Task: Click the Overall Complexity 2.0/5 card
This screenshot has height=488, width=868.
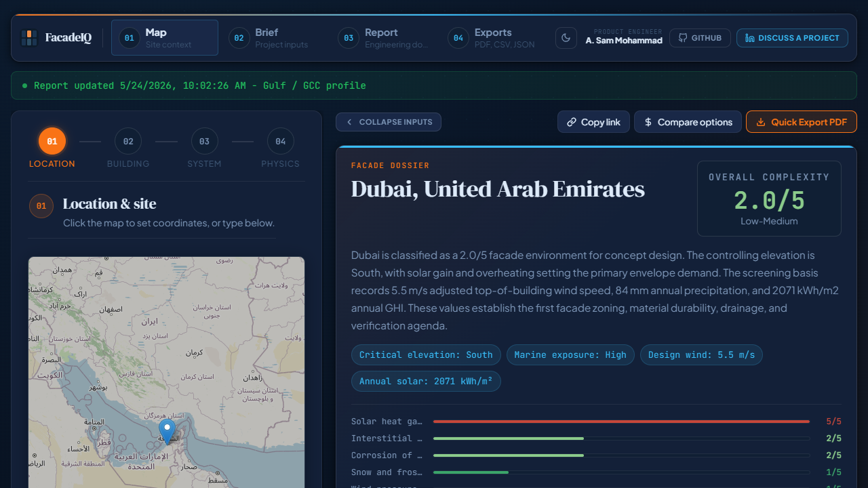Action: coord(769,199)
